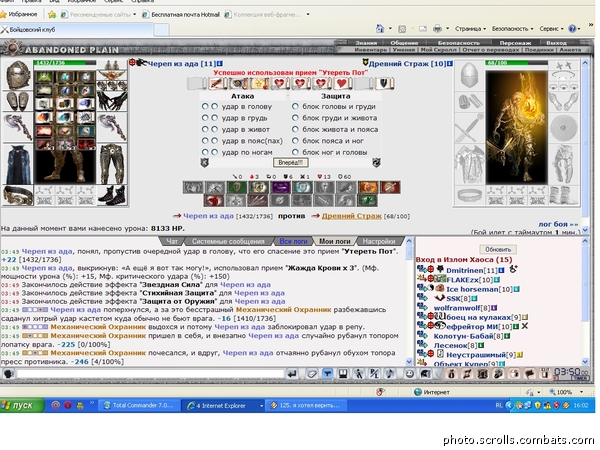
Task: Expand the dropdown arrow next to home icon
Action: 390,28
